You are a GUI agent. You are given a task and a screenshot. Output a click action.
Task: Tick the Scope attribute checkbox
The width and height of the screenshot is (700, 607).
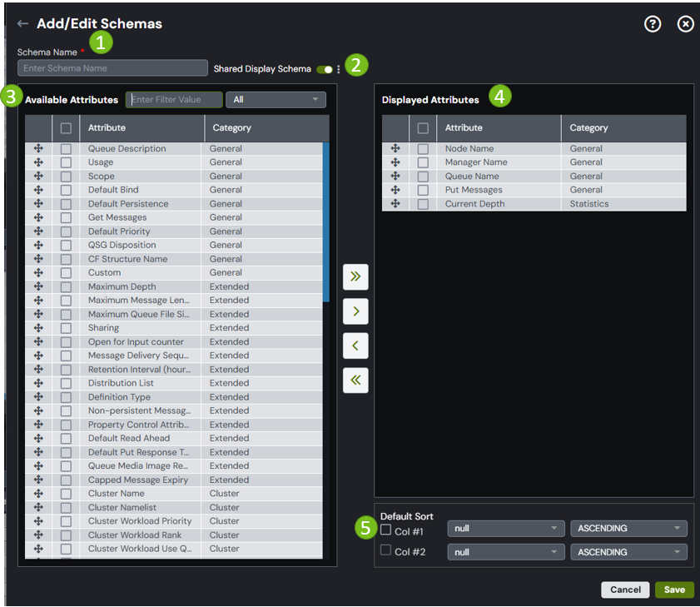pyautogui.click(x=66, y=177)
